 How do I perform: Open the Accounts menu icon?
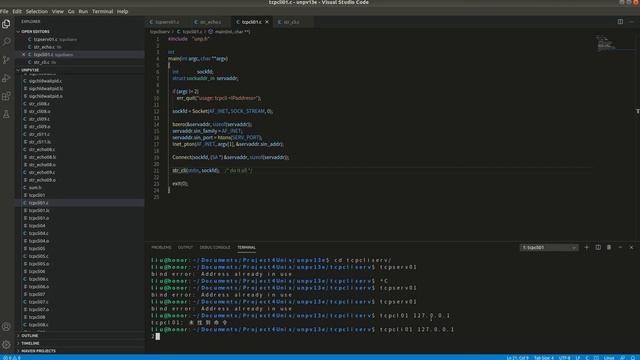[x=6, y=327]
